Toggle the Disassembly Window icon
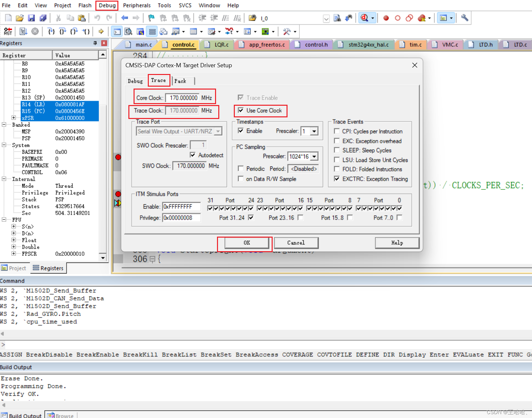Image resolution: width=532 pixels, height=418 pixels. 129,31
